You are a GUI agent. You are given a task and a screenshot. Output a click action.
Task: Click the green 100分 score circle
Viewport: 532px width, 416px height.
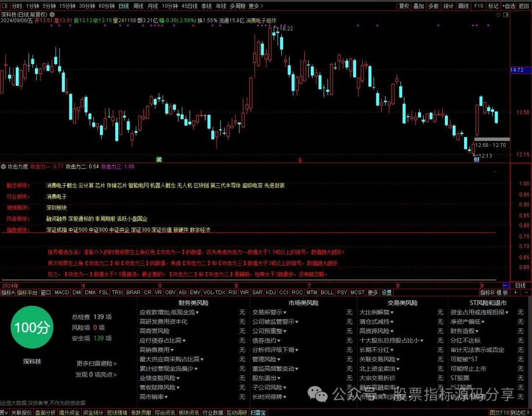coord(32,327)
